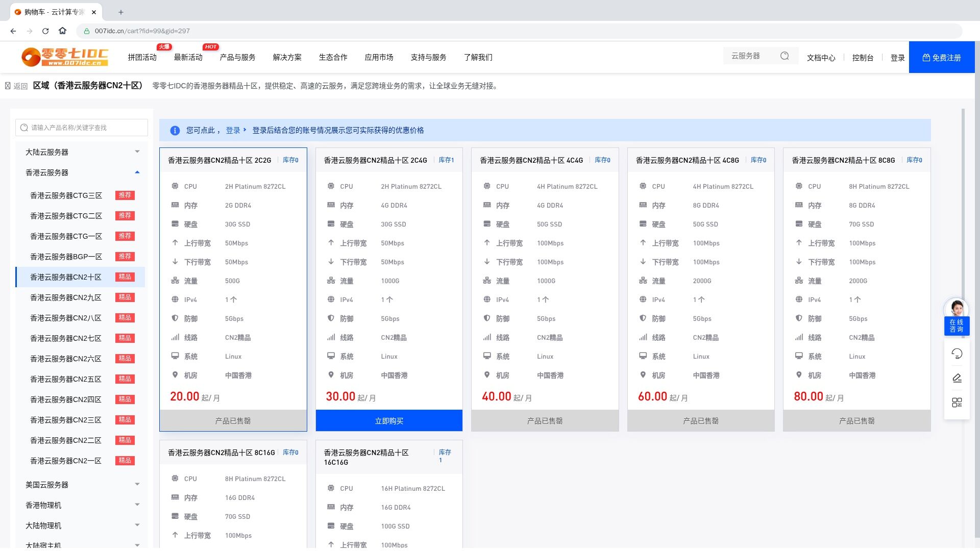
Task: Expand the 大陆物理机 category
Action: coord(82,525)
